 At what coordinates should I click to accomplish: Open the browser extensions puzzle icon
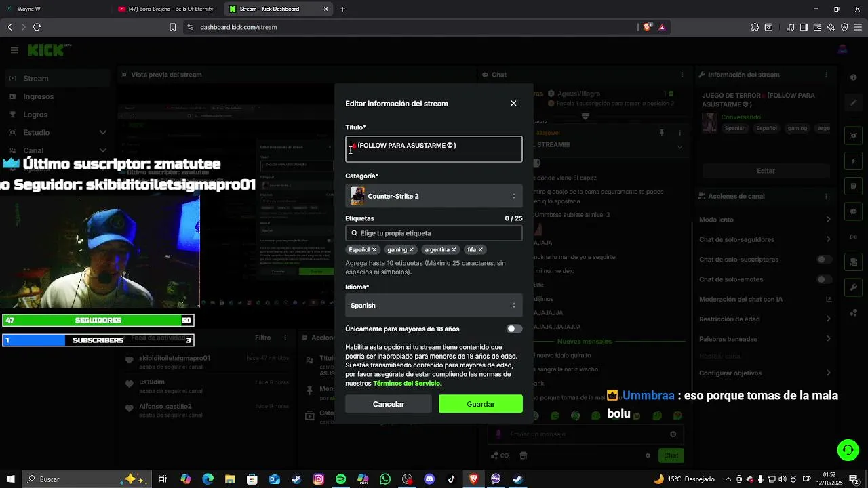pos(755,27)
